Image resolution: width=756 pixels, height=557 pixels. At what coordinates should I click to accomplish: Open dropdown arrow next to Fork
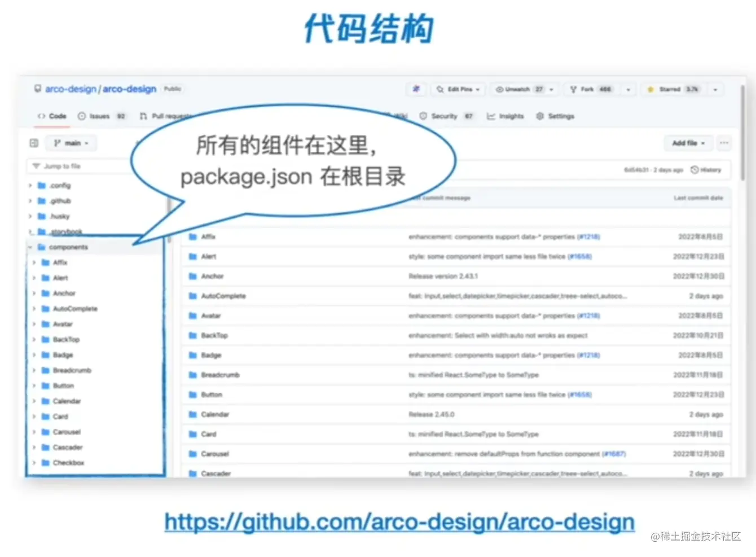coord(628,89)
